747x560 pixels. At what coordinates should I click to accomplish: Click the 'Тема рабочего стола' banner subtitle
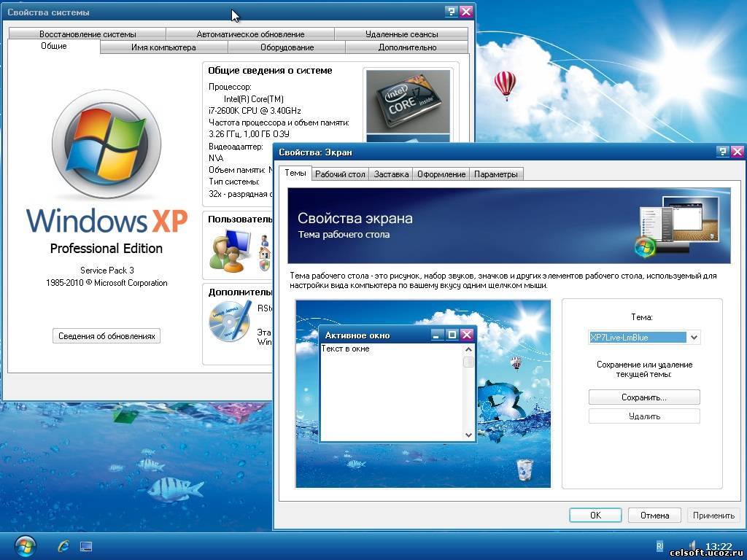click(344, 234)
